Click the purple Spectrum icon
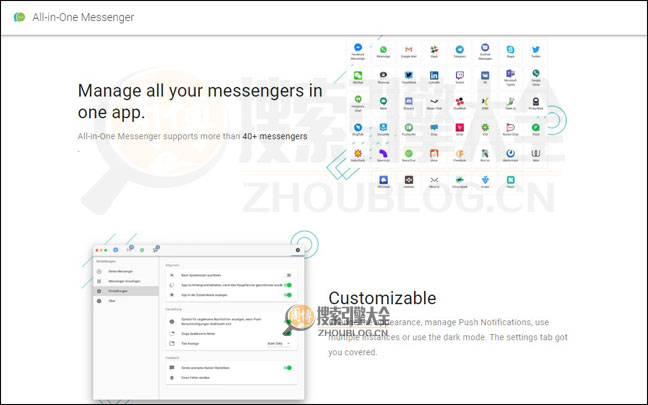648x405 pixels. [x=383, y=153]
